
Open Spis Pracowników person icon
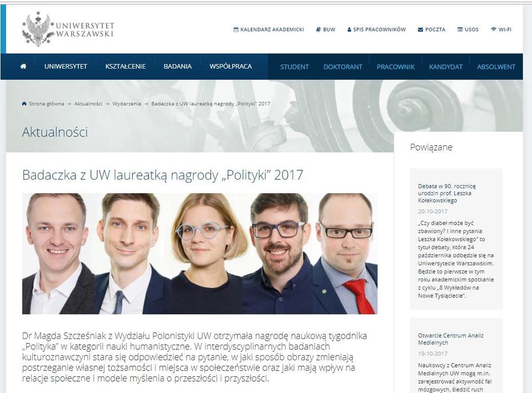coord(349,30)
